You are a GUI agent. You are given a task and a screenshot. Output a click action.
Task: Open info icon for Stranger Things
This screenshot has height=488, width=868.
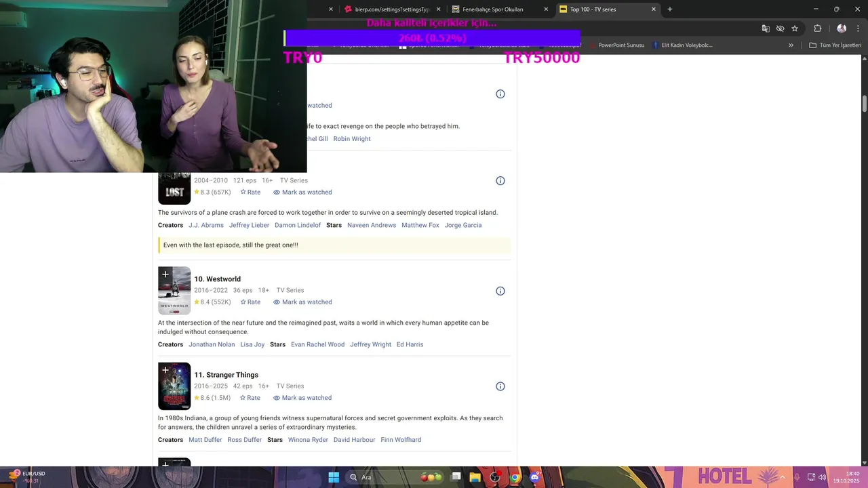(x=500, y=386)
